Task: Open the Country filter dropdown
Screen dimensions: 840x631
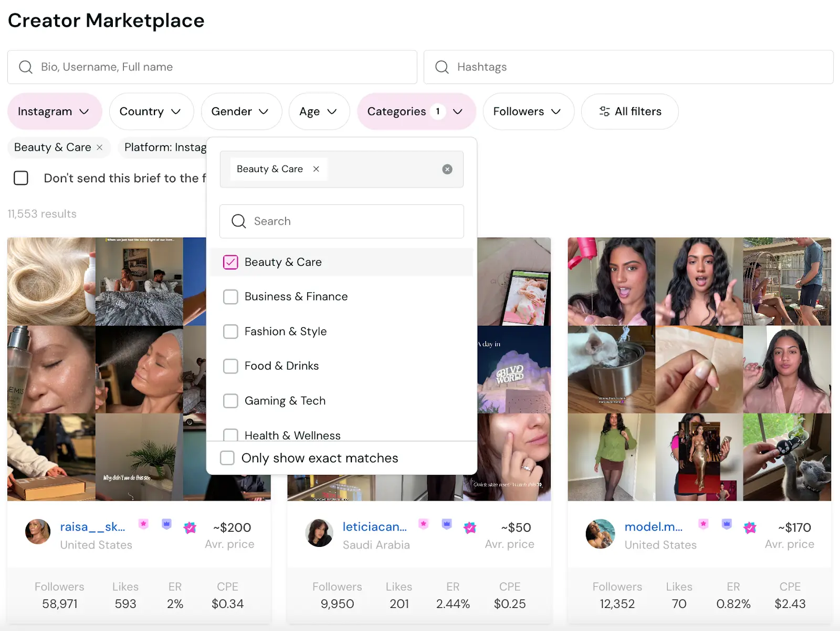Action: (x=151, y=111)
